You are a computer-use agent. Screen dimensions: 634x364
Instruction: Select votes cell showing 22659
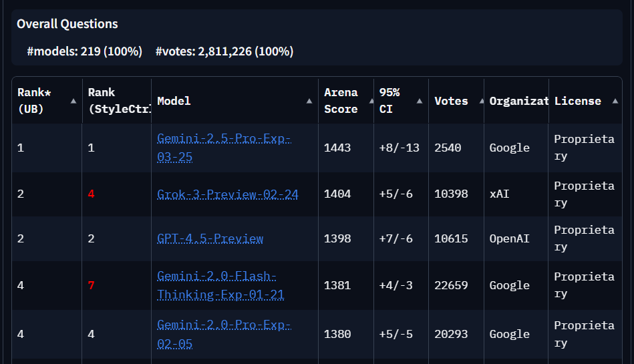click(451, 285)
